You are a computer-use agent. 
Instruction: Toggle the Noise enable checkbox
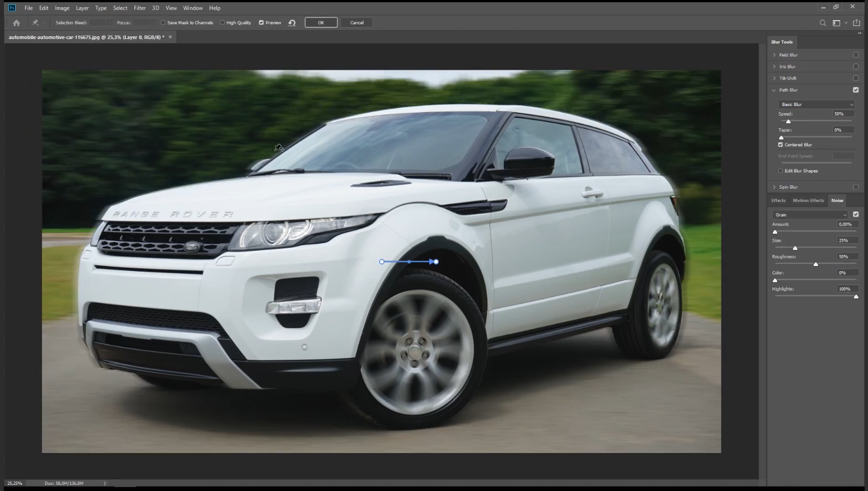856,214
